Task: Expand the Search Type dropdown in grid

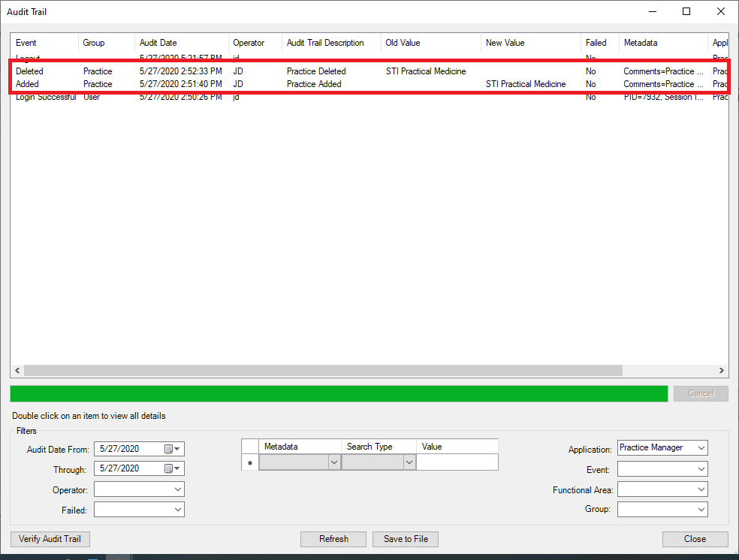Action: (x=409, y=463)
